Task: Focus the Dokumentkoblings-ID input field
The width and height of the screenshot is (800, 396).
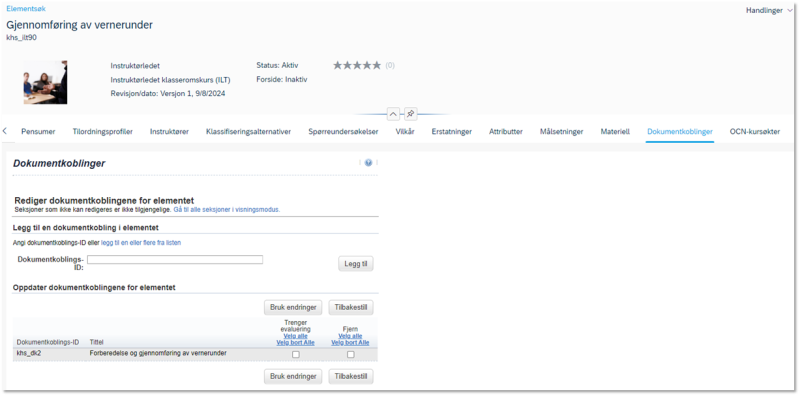Action: click(x=175, y=260)
